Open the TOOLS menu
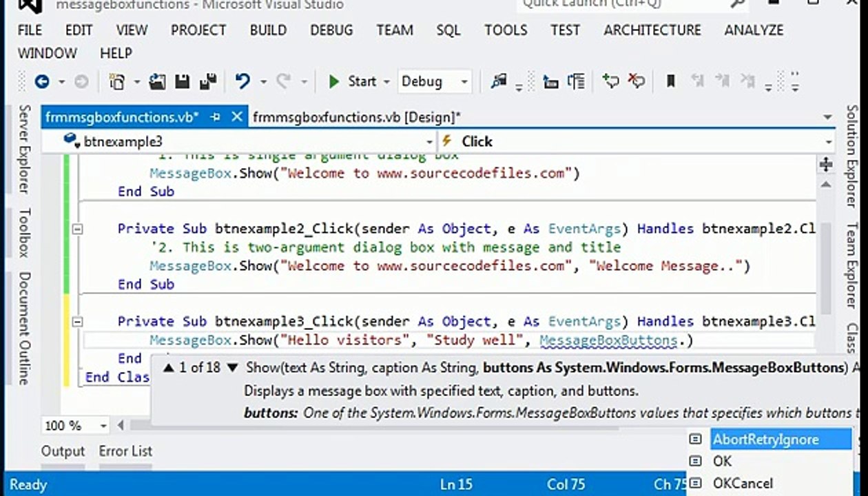Image resolution: width=868 pixels, height=496 pixels. (x=506, y=30)
